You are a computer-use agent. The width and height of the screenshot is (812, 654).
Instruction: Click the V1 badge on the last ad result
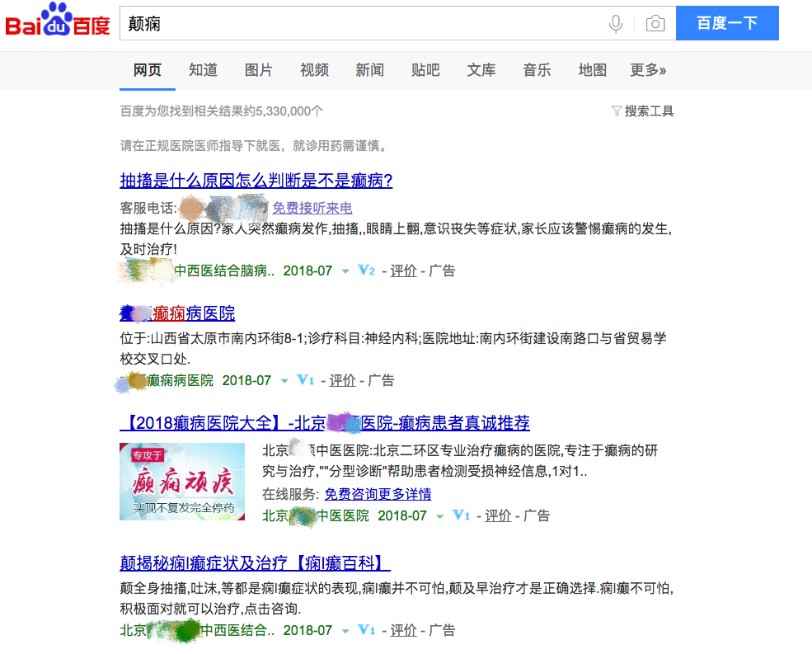coord(365,630)
